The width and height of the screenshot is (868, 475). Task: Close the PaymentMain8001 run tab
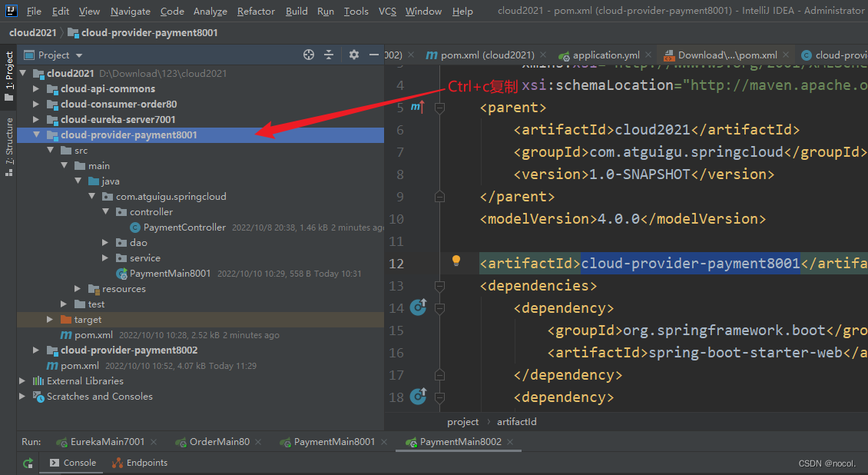(x=384, y=442)
